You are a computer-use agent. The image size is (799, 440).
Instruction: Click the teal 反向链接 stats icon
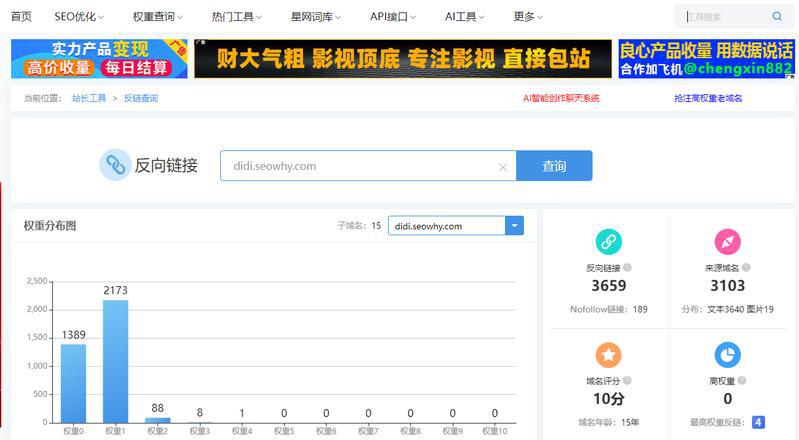click(x=608, y=242)
